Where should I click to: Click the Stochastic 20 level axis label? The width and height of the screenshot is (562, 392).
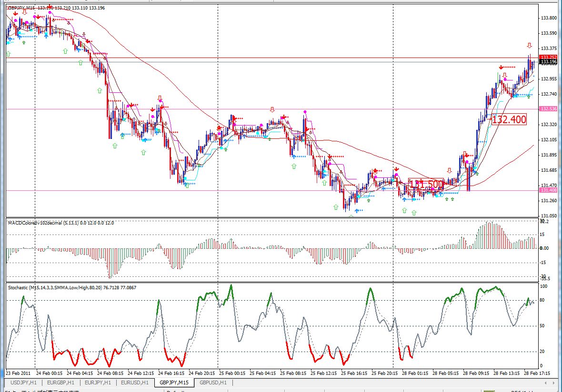click(542, 352)
